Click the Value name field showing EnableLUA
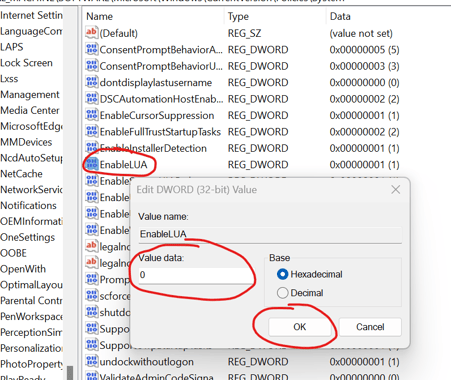The height and width of the screenshot is (380, 451). [270, 234]
